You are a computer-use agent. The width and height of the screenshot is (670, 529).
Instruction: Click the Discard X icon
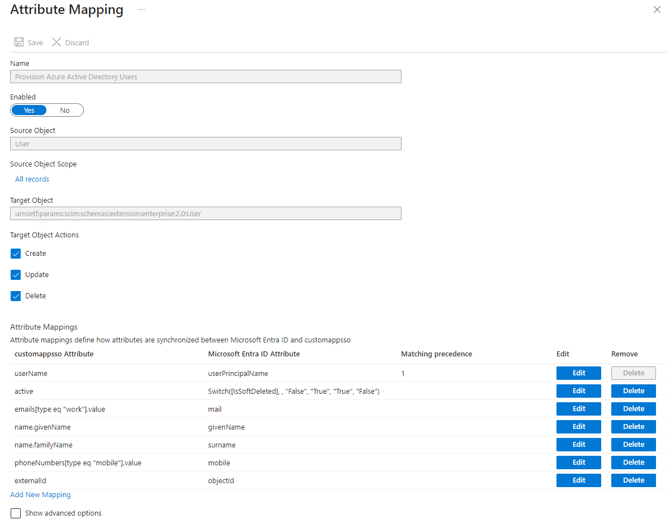click(56, 42)
